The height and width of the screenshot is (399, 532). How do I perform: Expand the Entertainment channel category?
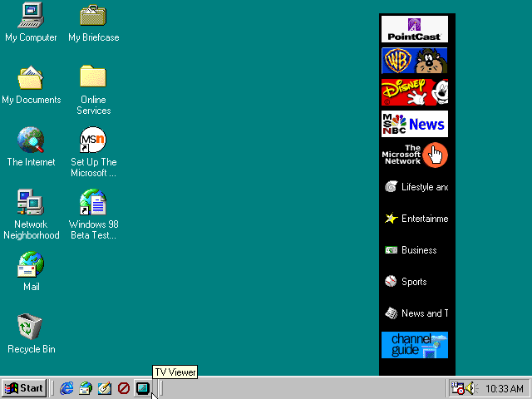click(x=416, y=219)
